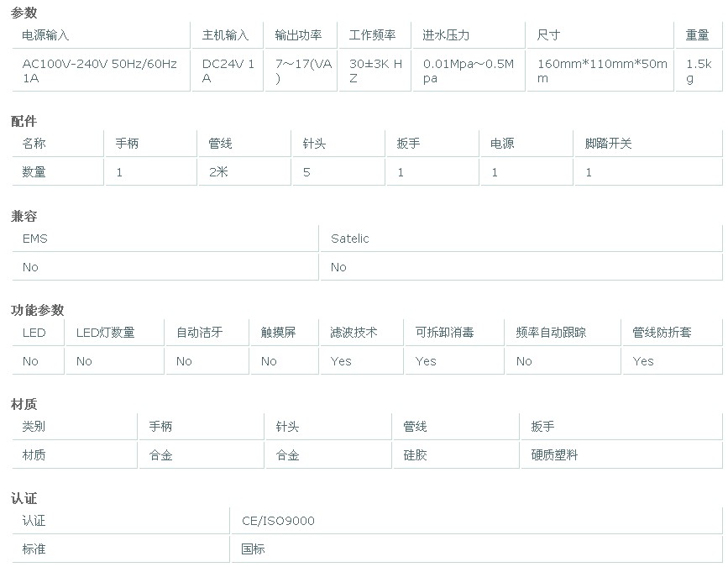Viewport: 728px width, 567px height.
Task: Click the EMS compatibility header cell
Action: 35,239
